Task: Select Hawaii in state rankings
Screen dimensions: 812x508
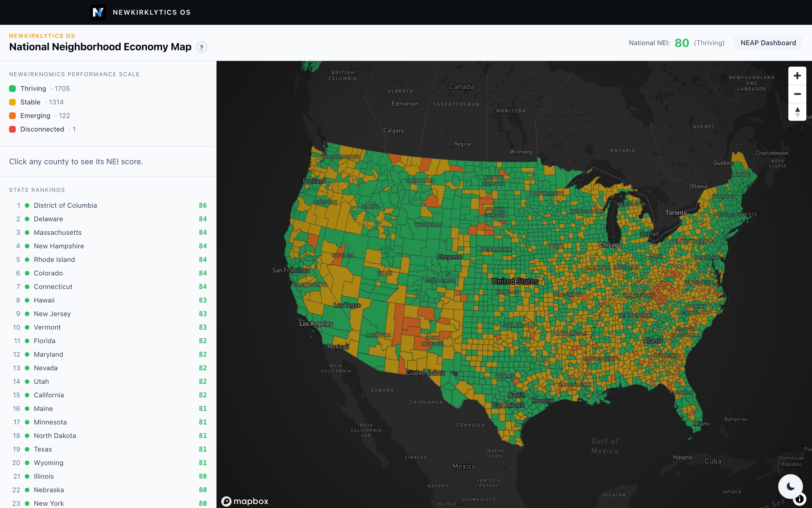Action: pos(108,300)
